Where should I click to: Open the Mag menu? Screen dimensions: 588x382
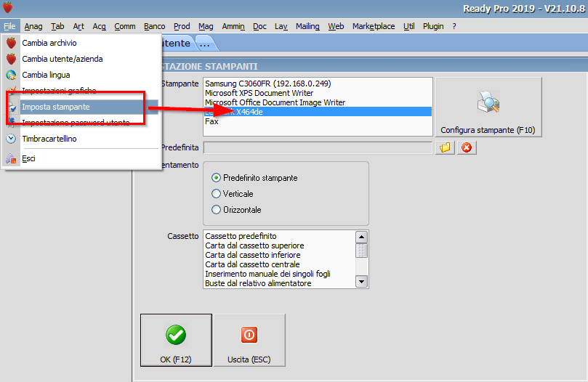pyautogui.click(x=206, y=26)
